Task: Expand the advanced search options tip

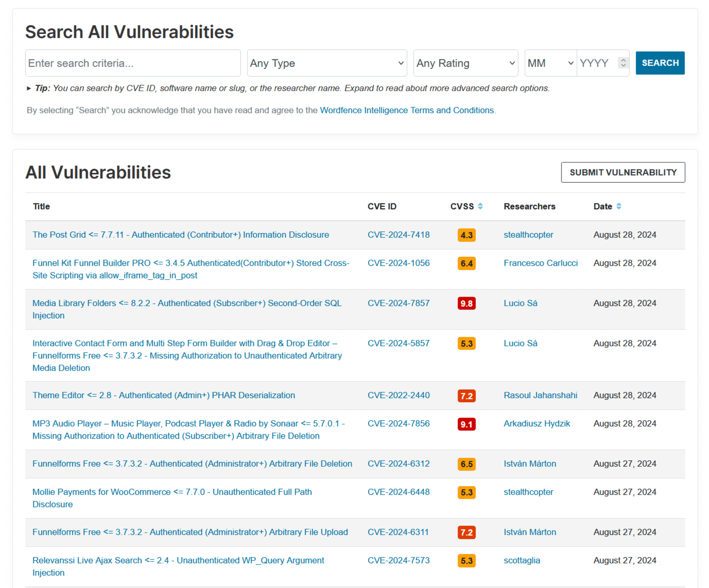Action: point(29,88)
